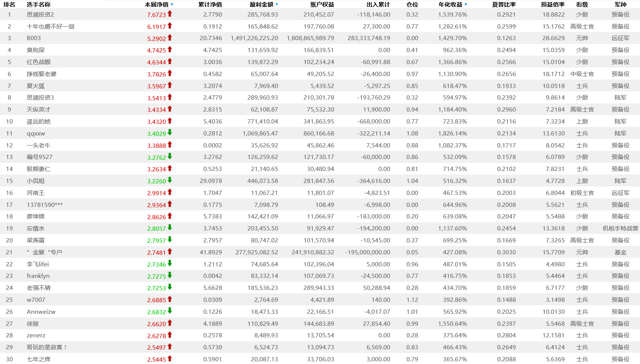
Task: Open player Annweizw
Action: 41,312
